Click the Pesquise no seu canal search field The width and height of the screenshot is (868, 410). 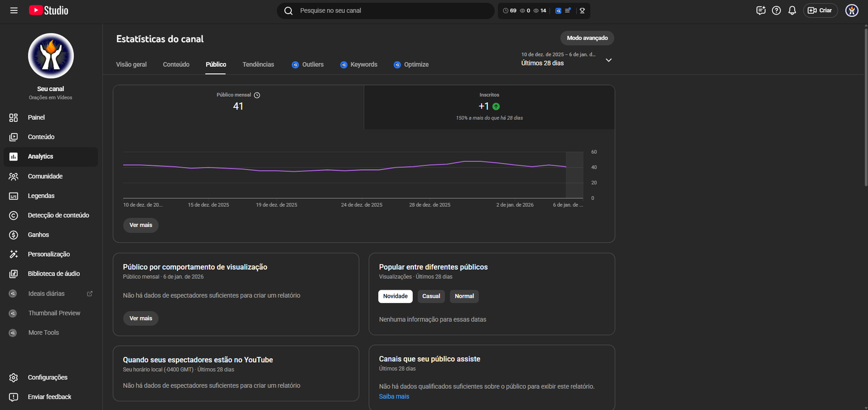[x=391, y=10]
